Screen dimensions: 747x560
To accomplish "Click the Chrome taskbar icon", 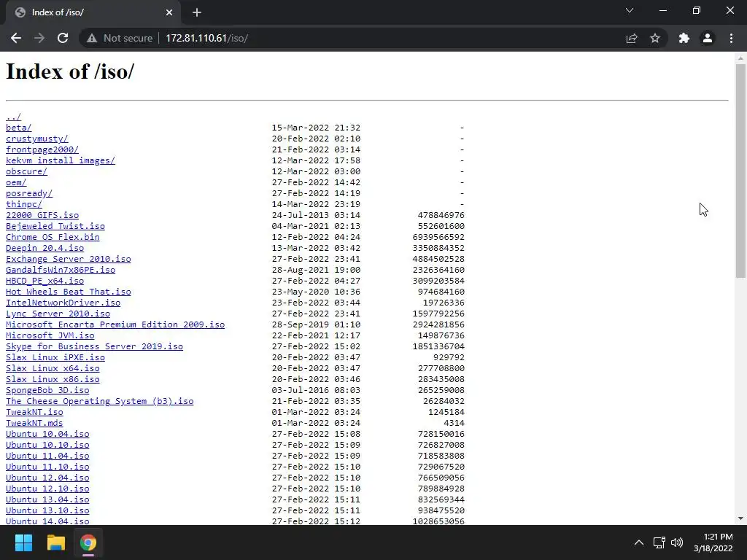I will pyautogui.click(x=88, y=542).
